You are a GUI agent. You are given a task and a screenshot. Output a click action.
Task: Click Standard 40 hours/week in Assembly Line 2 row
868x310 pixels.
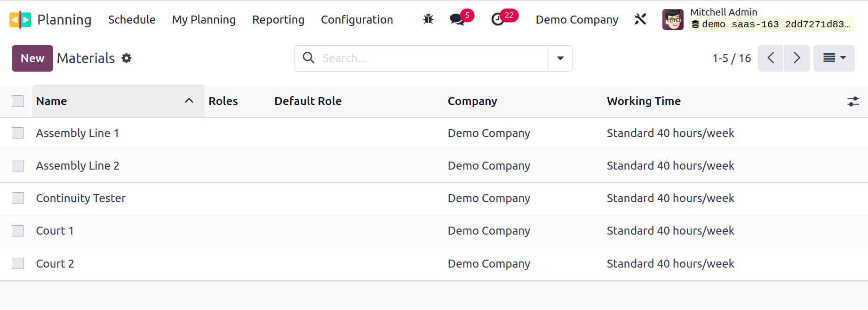coord(670,166)
